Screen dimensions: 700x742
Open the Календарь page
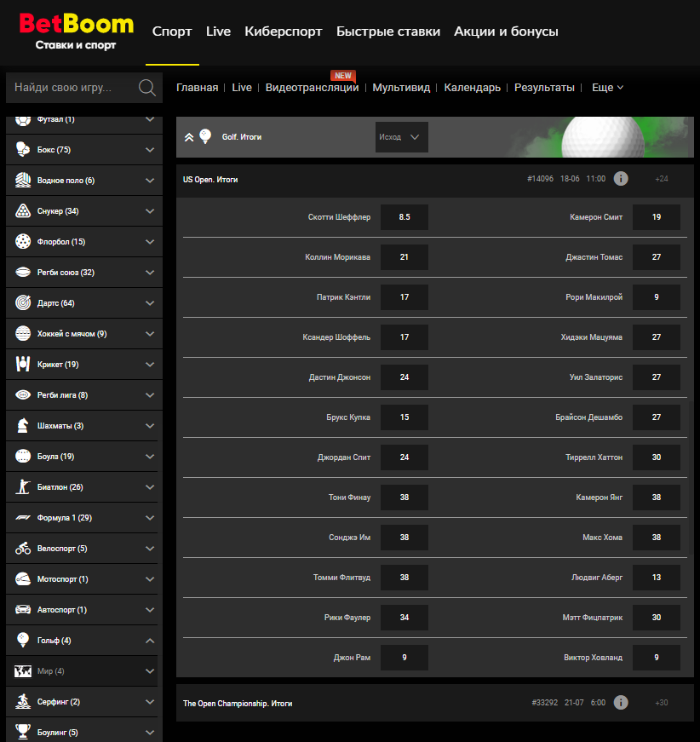pyautogui.click(x=472, y=88)
